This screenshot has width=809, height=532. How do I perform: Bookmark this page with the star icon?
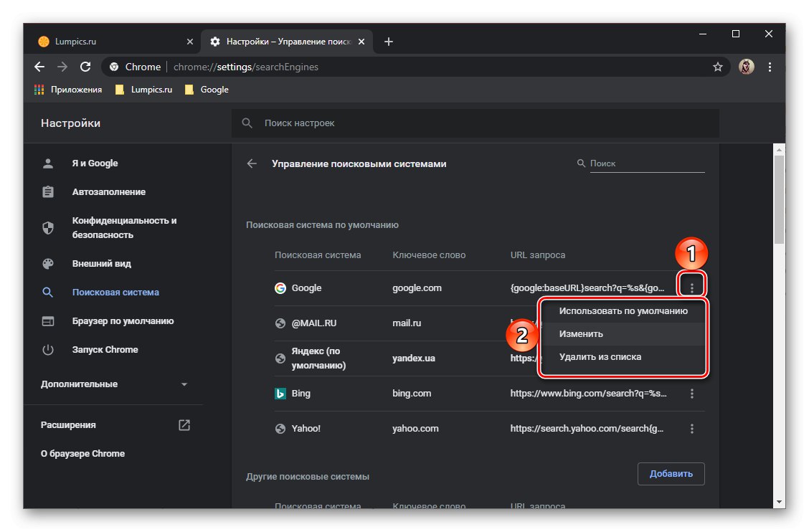(x=717, y=67)
